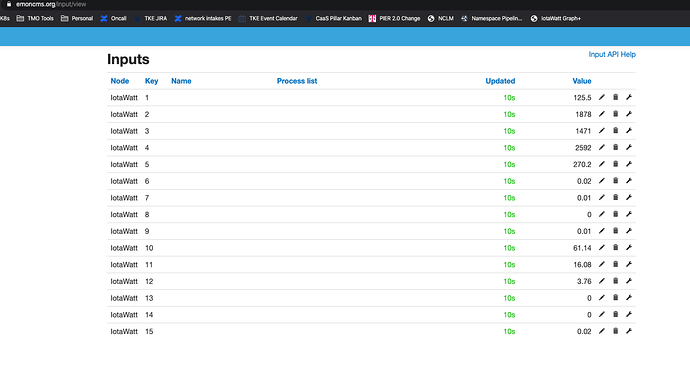Sort inputs by Key column header
The image size is (690, 367).
coord(151,81)
